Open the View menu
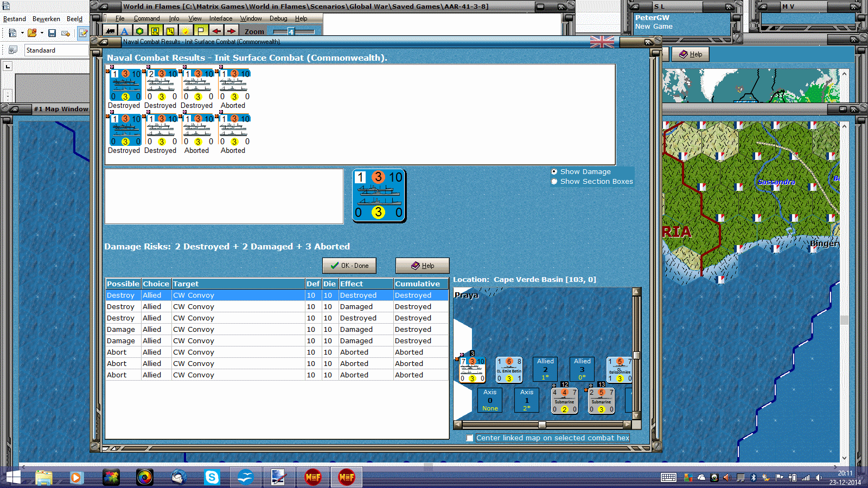 [195, 18]
